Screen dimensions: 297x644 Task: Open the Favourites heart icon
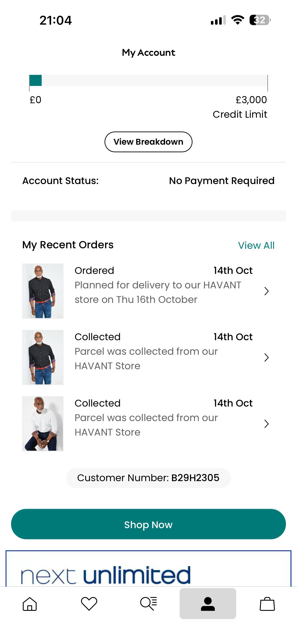tap(89, 604)
